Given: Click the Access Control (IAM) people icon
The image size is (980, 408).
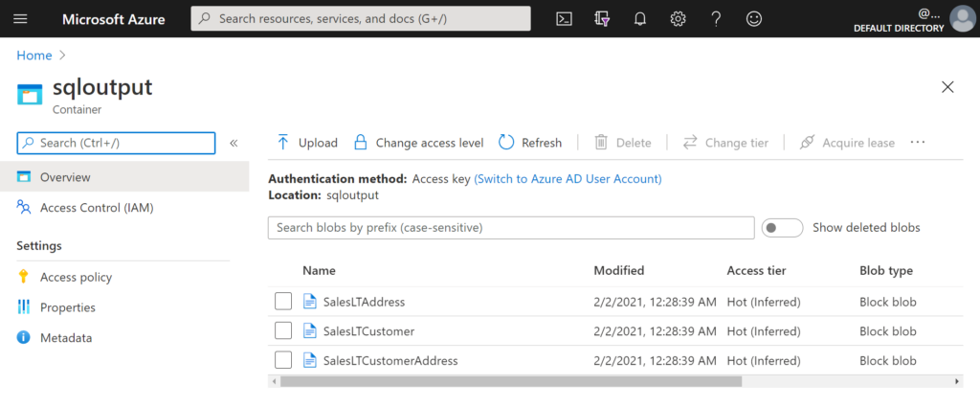Looking at the screenshot, I should (x=24, y=207).
